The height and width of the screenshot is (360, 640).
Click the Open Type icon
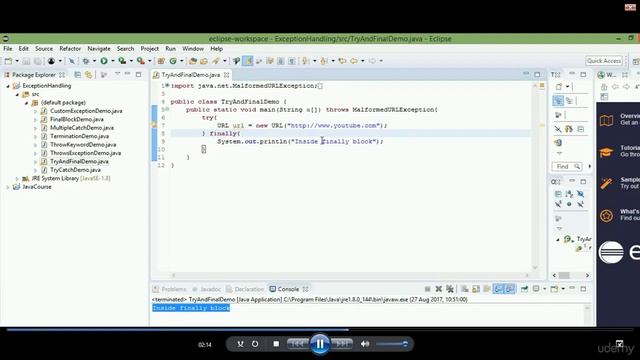[193, 61]
